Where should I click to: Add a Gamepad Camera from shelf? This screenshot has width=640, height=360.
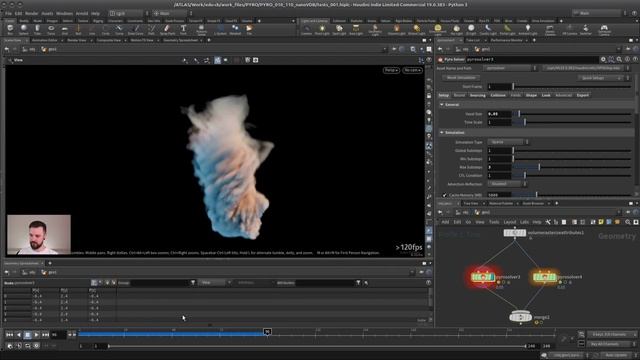604,29
